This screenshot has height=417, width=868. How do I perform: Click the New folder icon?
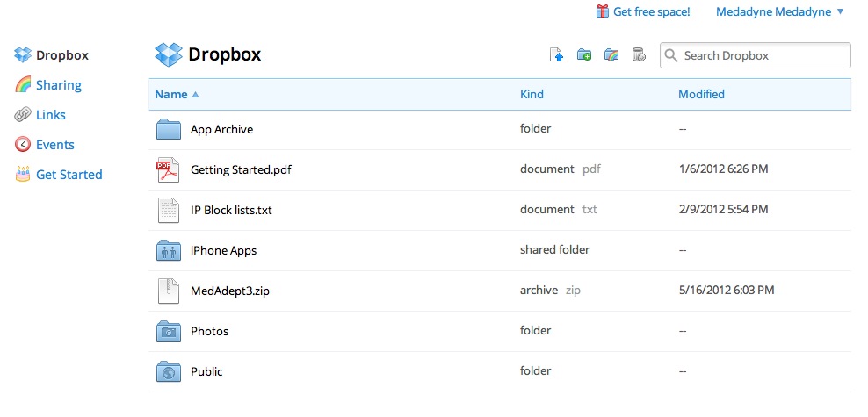click(x=584, y=55)
